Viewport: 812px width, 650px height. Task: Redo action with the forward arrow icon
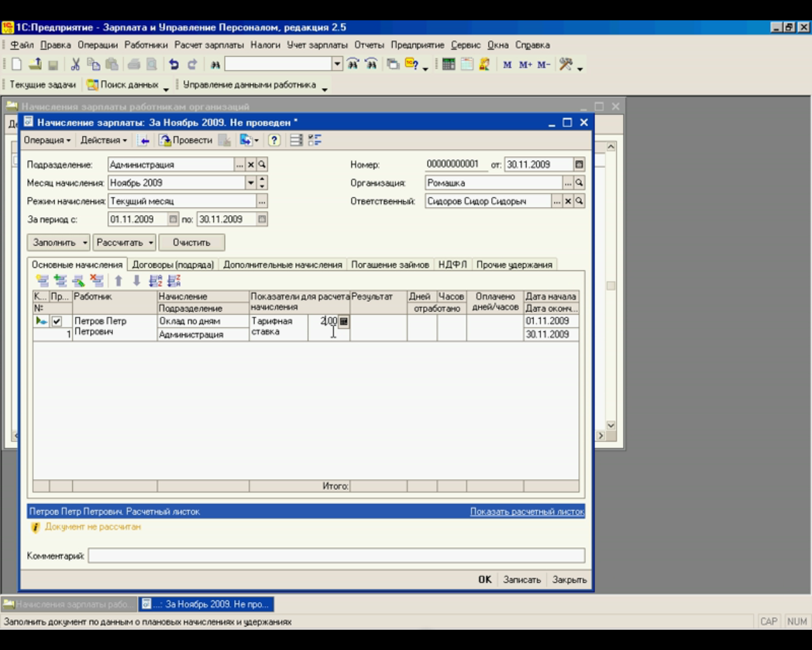[192, 64]
